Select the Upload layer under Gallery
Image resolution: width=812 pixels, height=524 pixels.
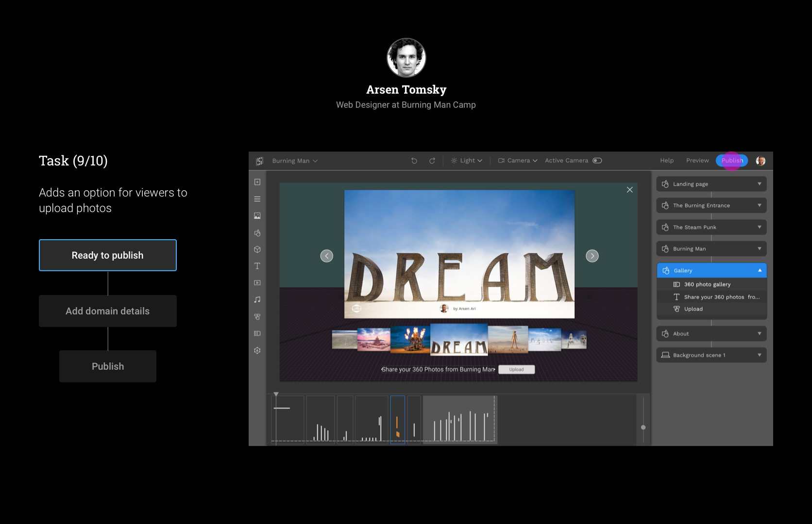click(x=693, y=309)
